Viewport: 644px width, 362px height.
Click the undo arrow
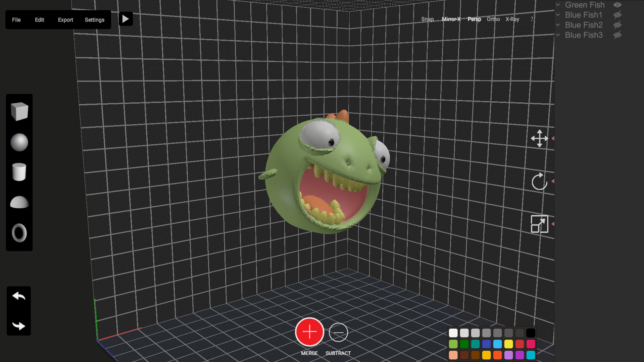[x=18, y=296]
